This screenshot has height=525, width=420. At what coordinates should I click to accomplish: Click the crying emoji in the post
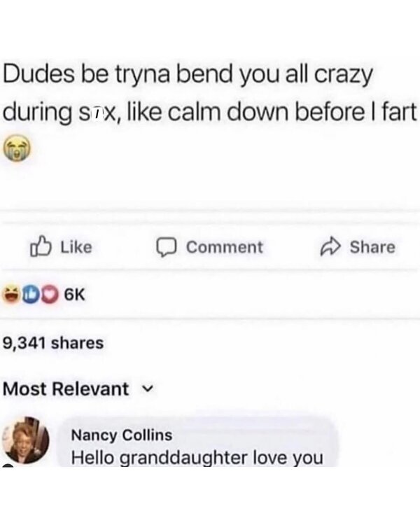(x=17, y=150)
